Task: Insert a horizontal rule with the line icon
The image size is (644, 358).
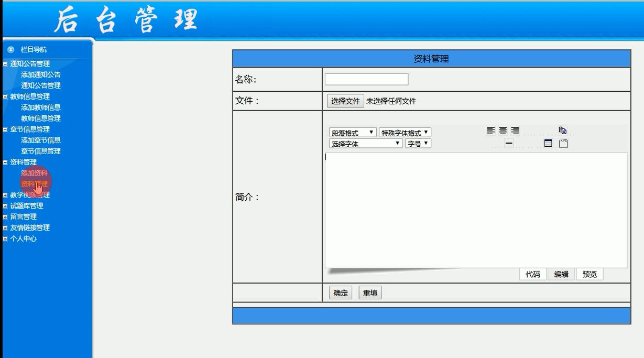Action: (x=509, y=143)
